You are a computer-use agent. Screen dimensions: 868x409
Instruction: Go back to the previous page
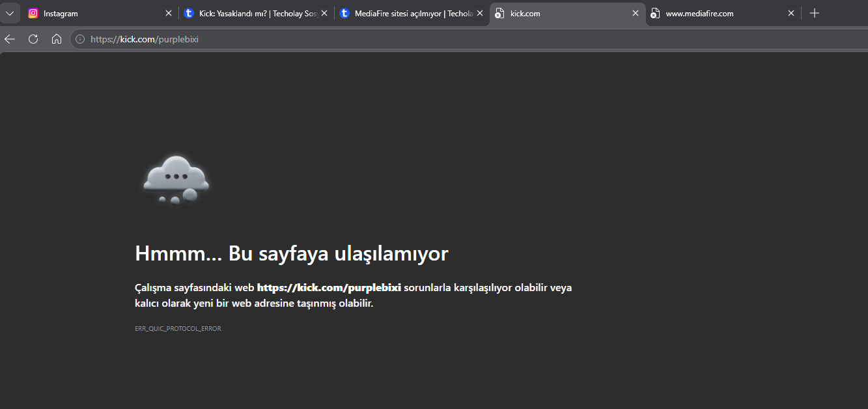click(x=10, y=39)
